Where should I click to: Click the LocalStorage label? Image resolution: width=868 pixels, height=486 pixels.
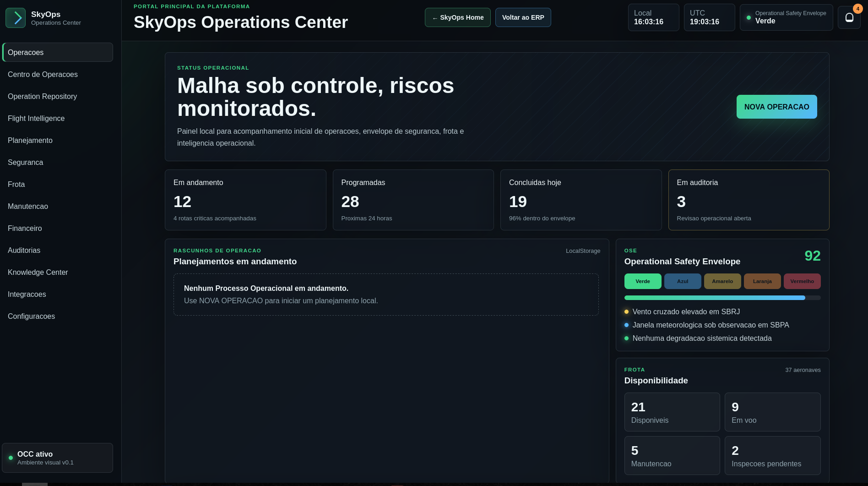(583, 251)
